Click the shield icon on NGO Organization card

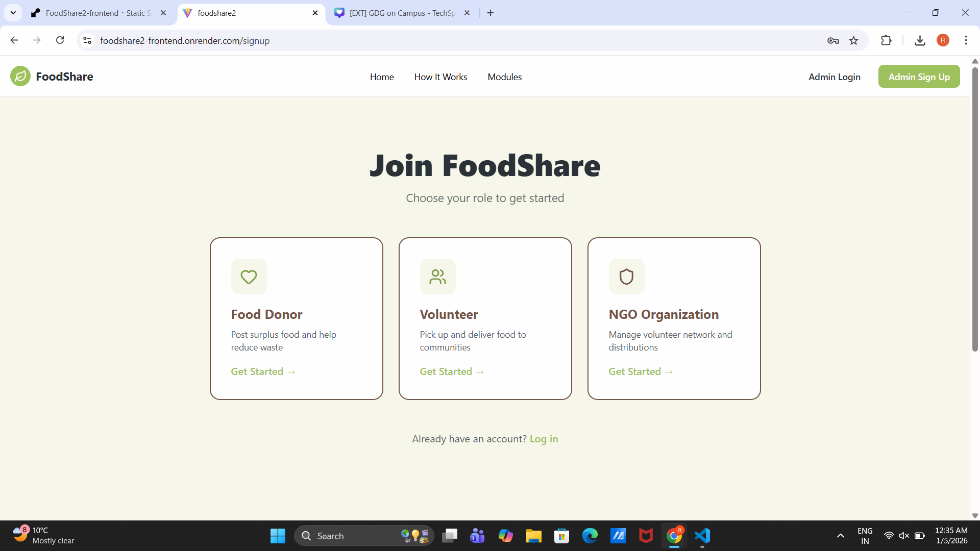[626, 277]
